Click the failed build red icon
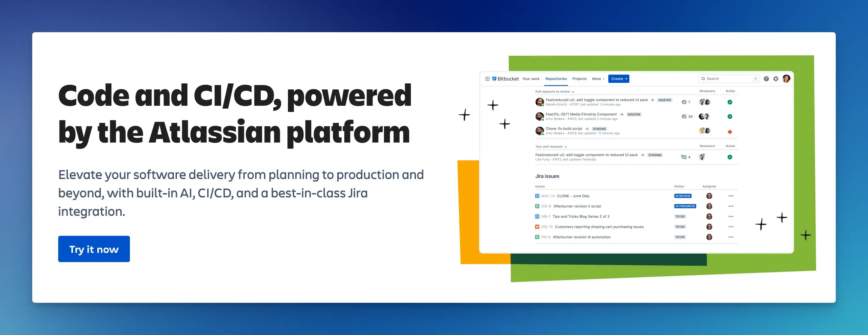The width and height of the screenshot is (868, 335). [x=730, y=132]
